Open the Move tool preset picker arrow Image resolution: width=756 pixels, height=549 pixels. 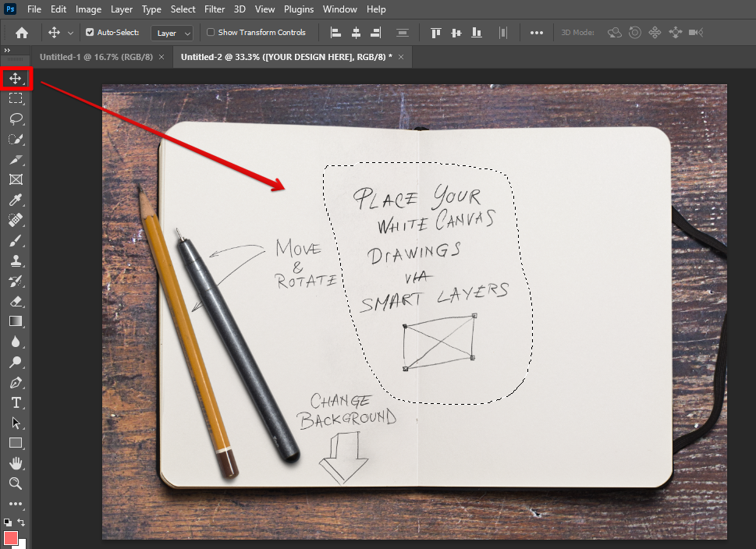click(x=71, y=33)
